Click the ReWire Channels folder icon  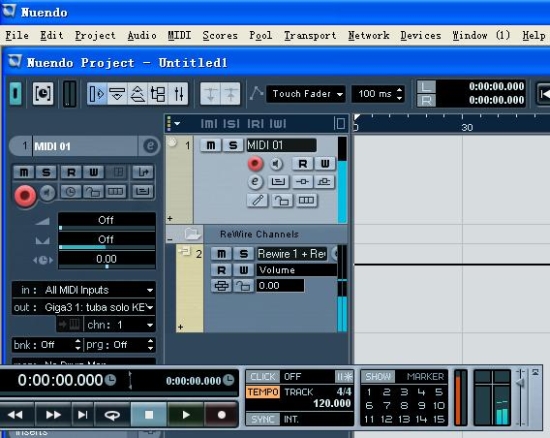[192, 234]
